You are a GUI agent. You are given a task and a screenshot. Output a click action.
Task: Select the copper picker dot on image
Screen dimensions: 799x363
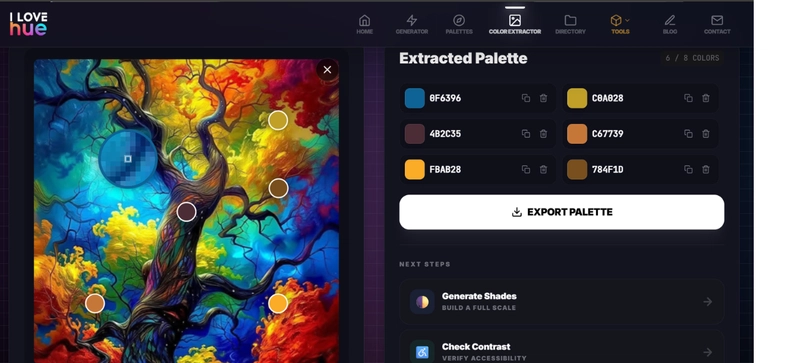[95, 303]
